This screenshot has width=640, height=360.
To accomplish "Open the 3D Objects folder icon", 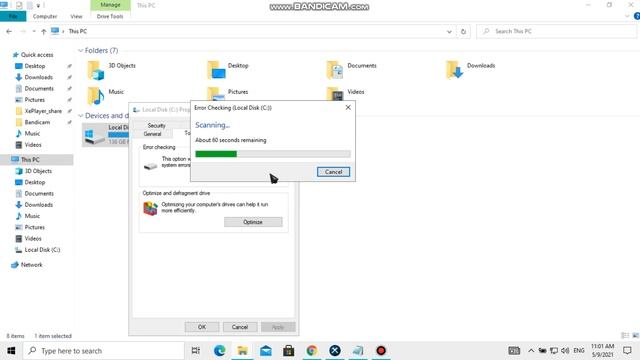I will (96, 70).
